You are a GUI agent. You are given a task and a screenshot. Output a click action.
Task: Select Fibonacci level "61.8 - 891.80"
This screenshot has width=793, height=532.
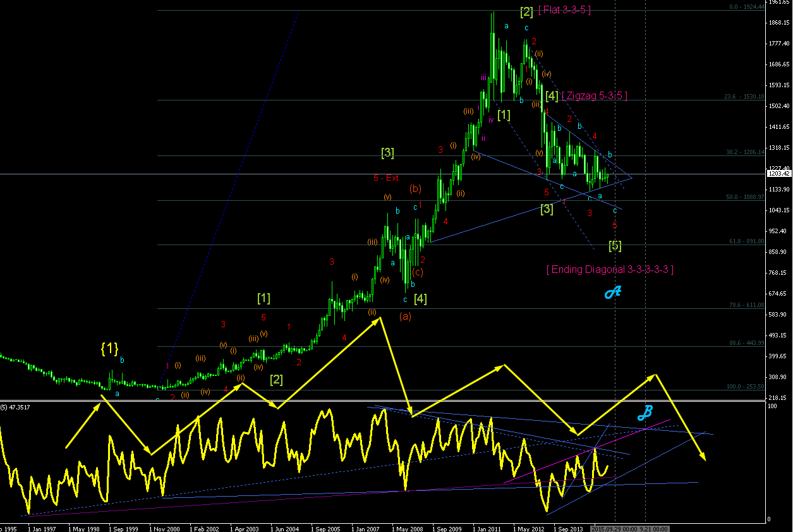click(746, 241)
